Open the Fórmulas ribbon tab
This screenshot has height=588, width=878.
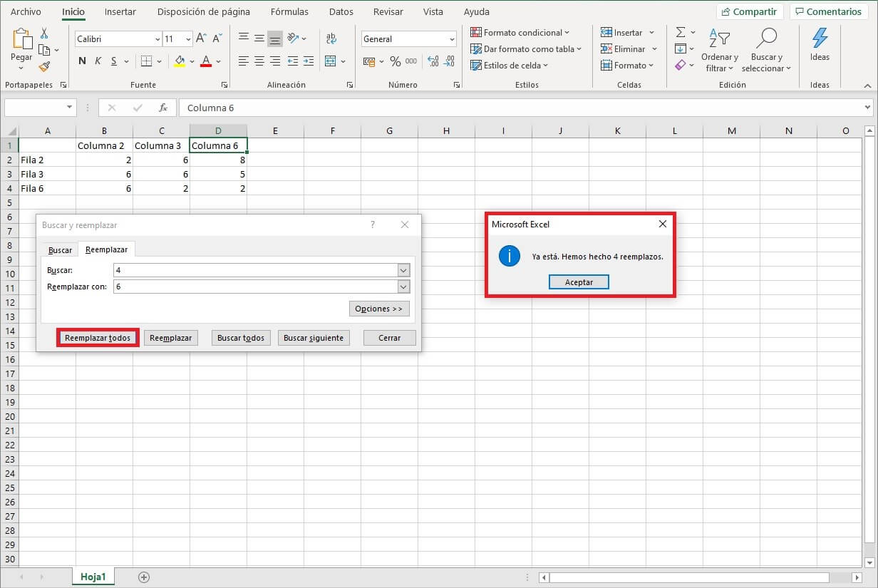(x=289, y=12)
